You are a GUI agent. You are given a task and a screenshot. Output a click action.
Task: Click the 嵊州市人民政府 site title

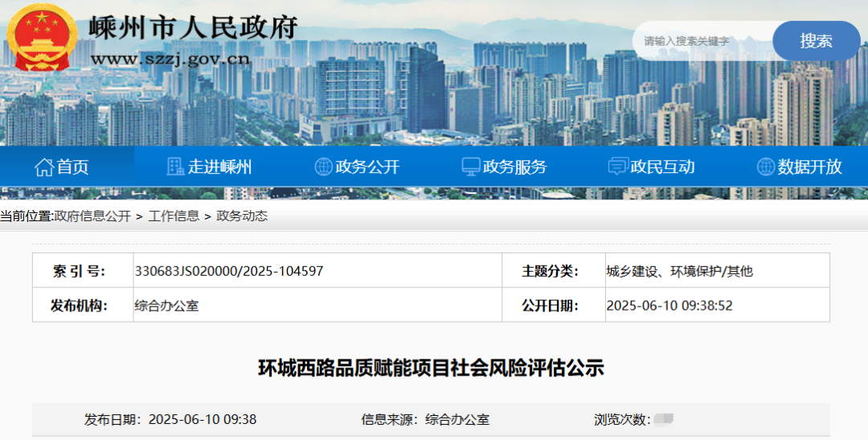[193, 27]
